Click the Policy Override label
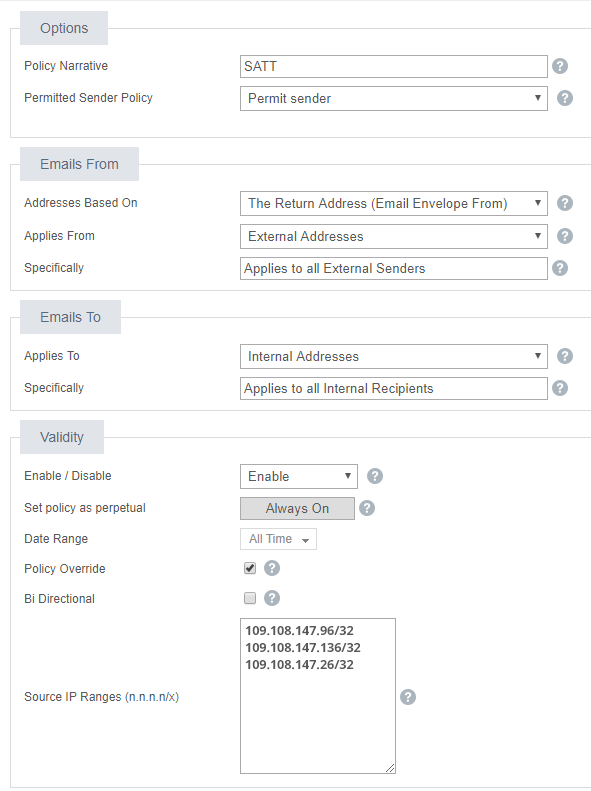This screenshot has width=591, height=791. coord(65,569)
